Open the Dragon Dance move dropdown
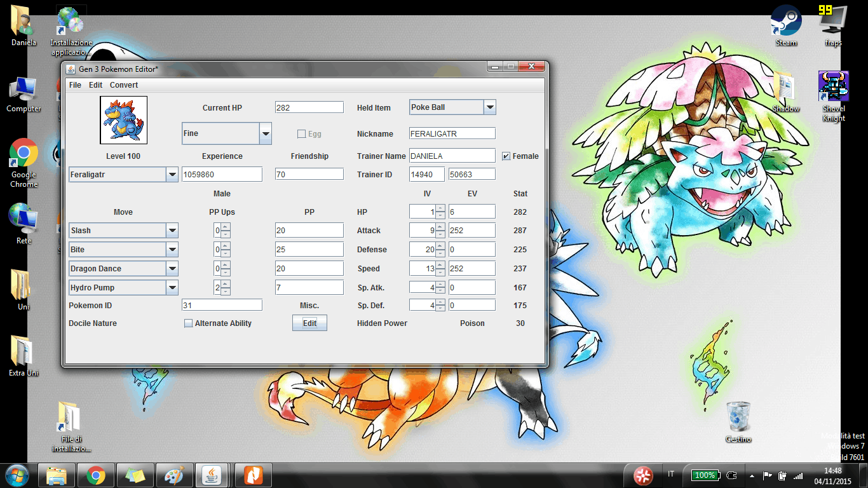This screenshot has width=868, height=488. point(172,269)
